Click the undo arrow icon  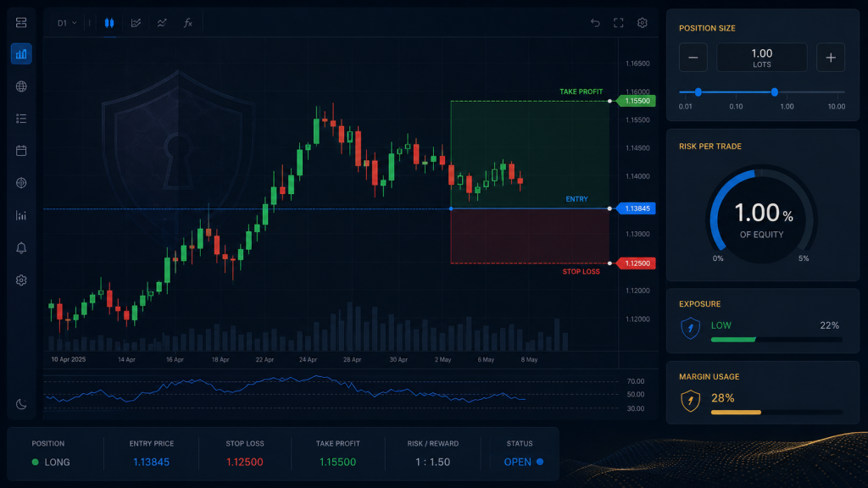point(595,23)
